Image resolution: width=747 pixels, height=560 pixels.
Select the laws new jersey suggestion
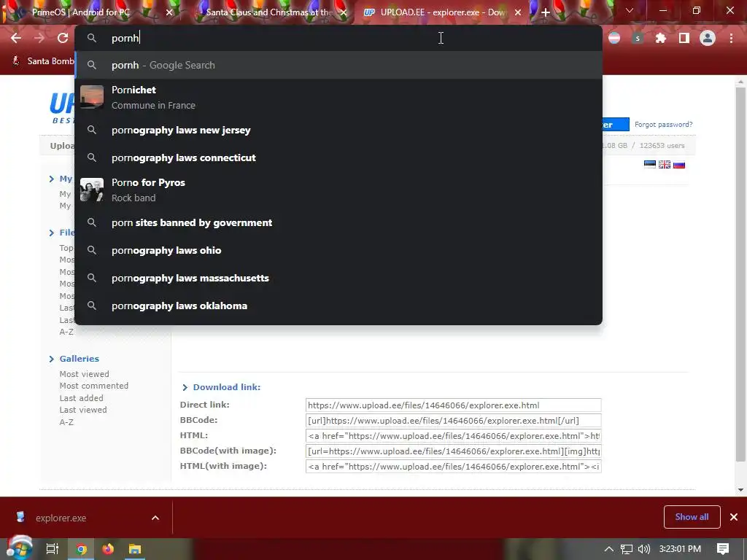coord(338,130)
